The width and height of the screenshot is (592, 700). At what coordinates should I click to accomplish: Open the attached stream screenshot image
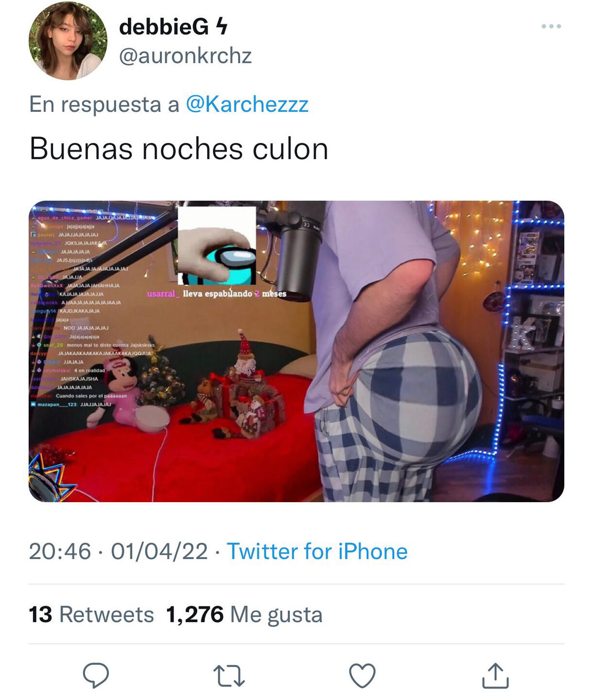[296, 351]
